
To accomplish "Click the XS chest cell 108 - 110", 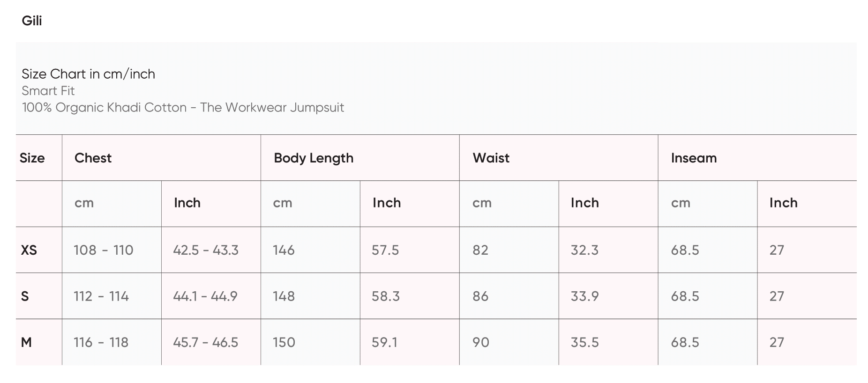I will (x=104, y=250).
